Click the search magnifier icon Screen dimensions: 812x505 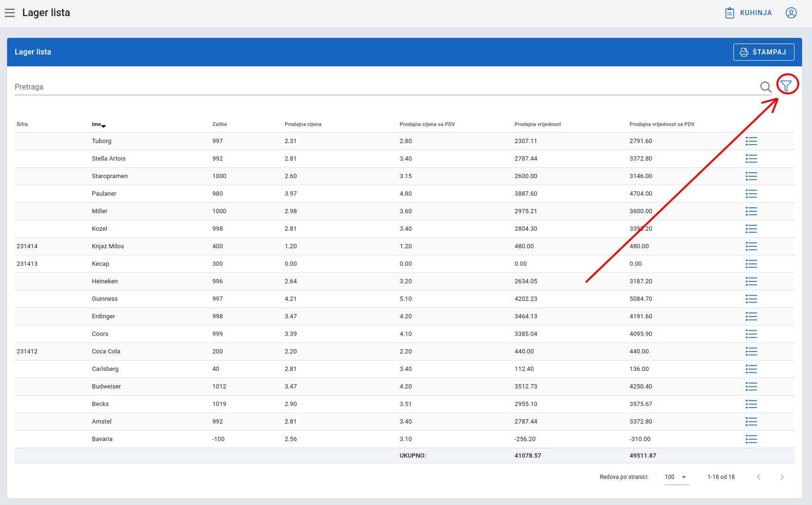(x=766, y=87)
